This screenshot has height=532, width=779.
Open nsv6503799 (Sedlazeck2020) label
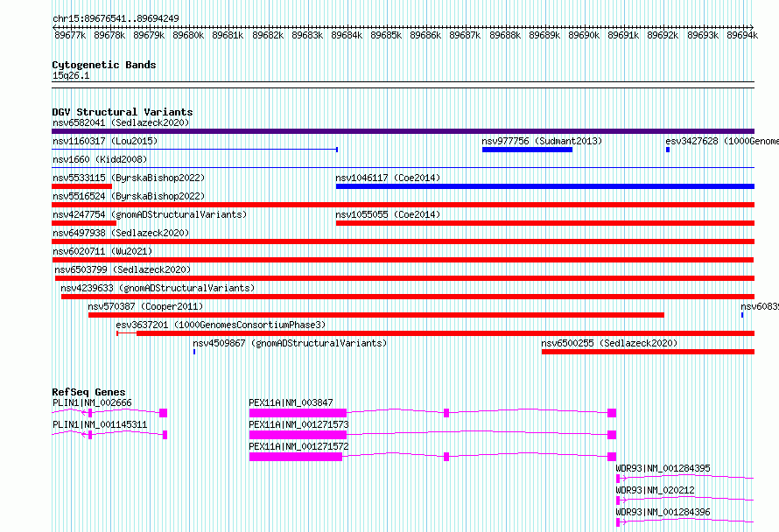(123, 269)
